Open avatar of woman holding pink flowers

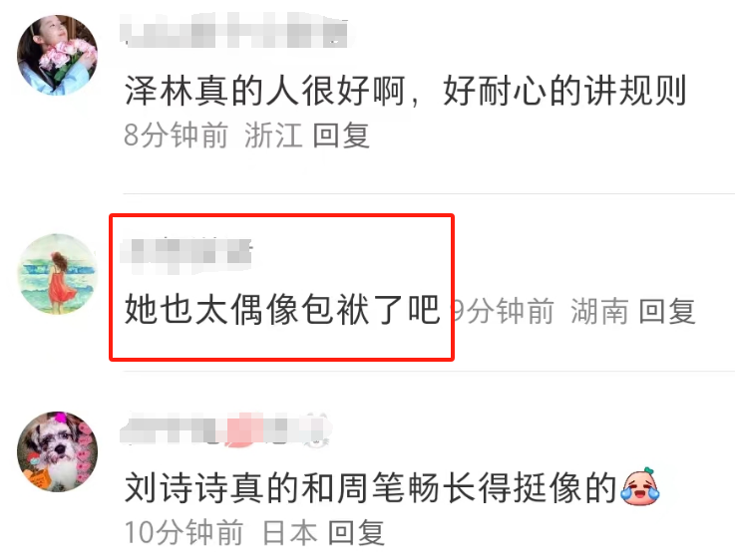(x=57, y=55)
